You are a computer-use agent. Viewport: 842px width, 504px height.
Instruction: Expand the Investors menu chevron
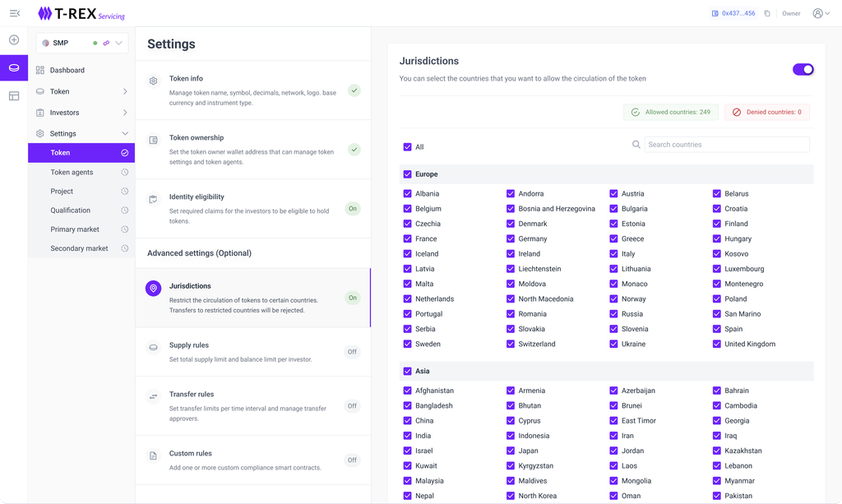pyautogui.click(x=125, y=113)
